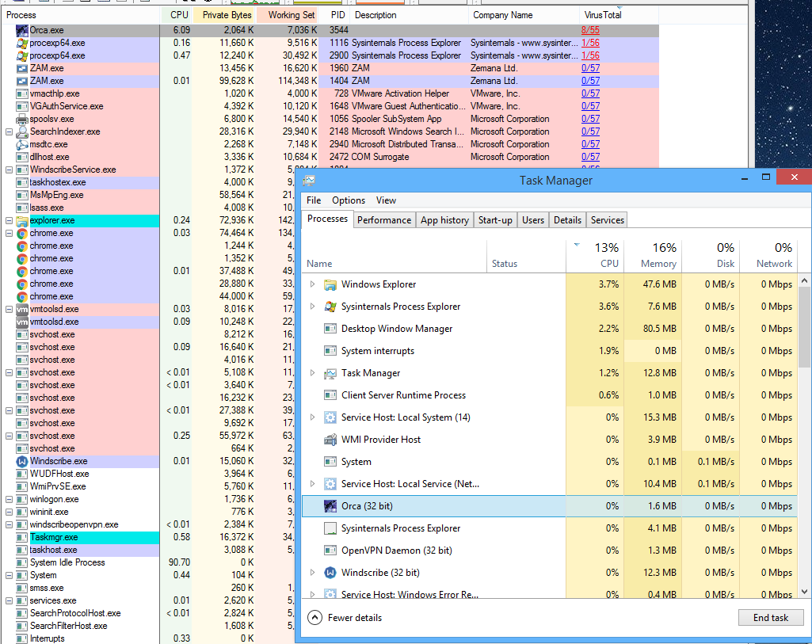Open the Options menu in Task Manager
812x644 pixels.
pyautogui.click(x=349, y=200)
